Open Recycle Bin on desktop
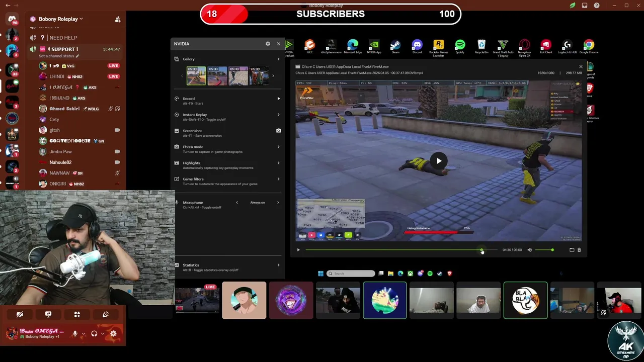This screenshot has height=362, width=644. coord(481,47)
